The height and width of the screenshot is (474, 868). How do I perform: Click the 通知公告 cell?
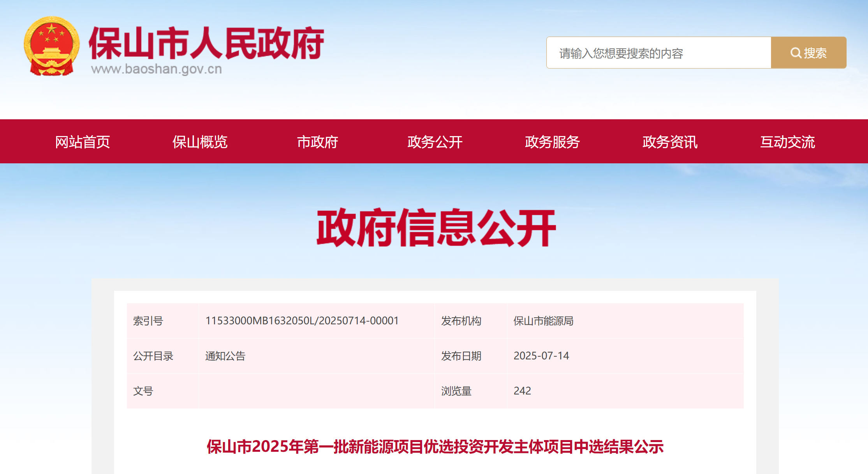coord(317,356)
